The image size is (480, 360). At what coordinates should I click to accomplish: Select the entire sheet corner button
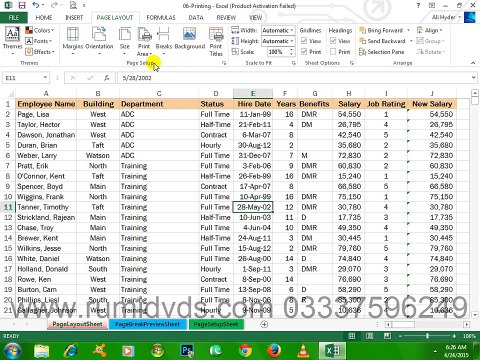pos(9,94)
